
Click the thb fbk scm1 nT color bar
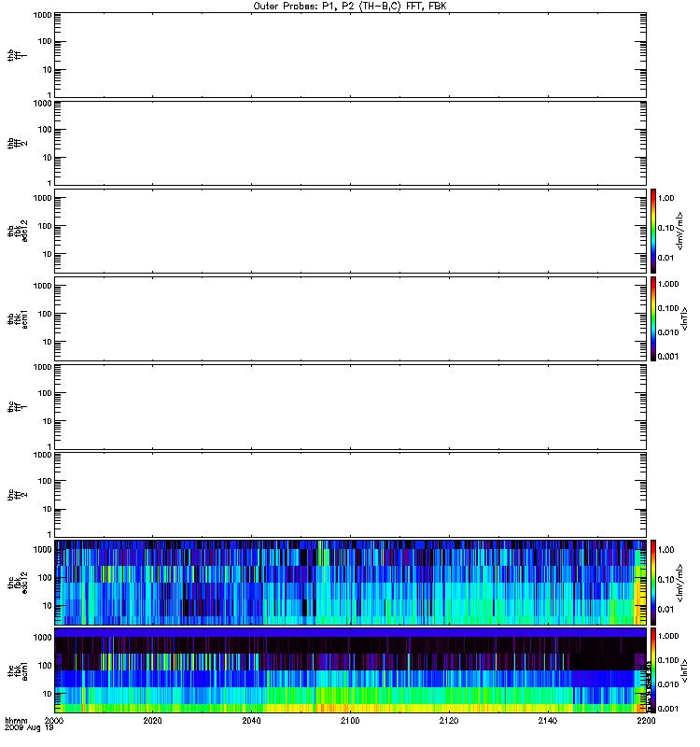653,318
